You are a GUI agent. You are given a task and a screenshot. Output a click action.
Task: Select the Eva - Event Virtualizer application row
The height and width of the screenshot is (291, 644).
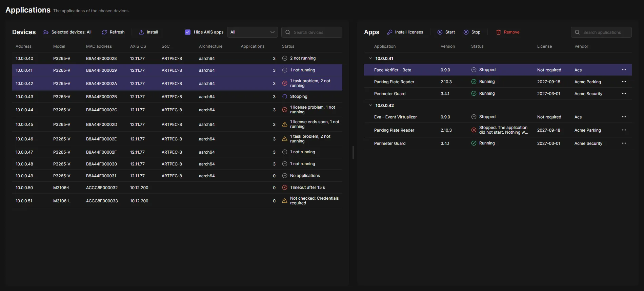point(498,117)
